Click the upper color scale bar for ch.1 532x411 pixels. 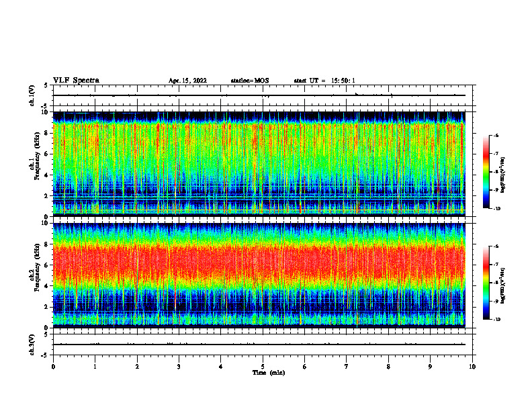pos(486,172)
